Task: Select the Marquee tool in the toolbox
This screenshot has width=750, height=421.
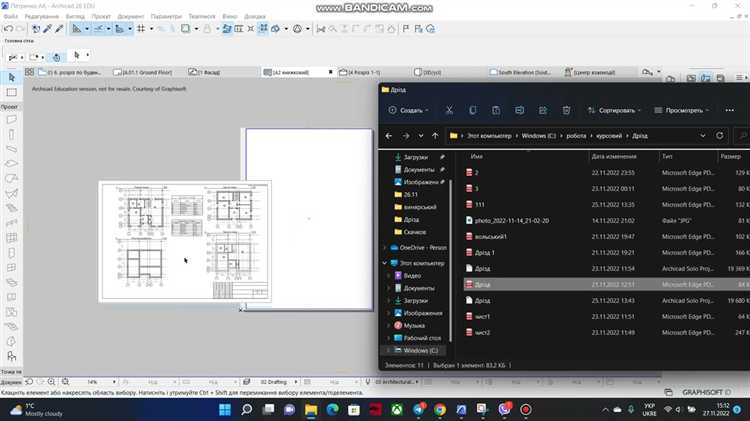Action: click(11, 92)
